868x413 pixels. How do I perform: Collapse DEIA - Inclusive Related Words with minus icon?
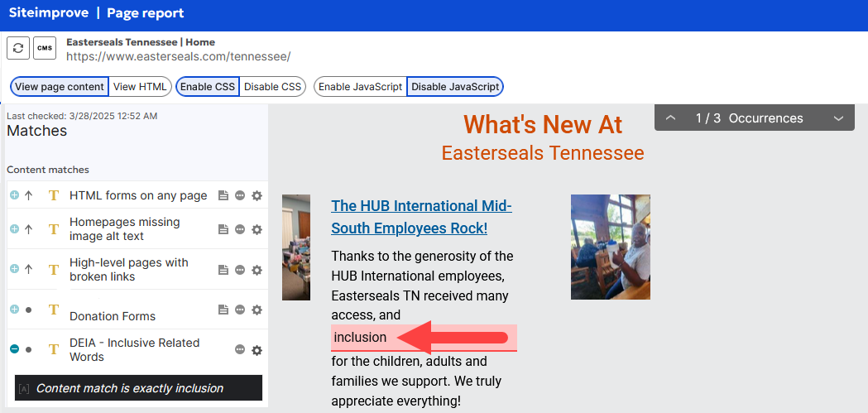14,348
